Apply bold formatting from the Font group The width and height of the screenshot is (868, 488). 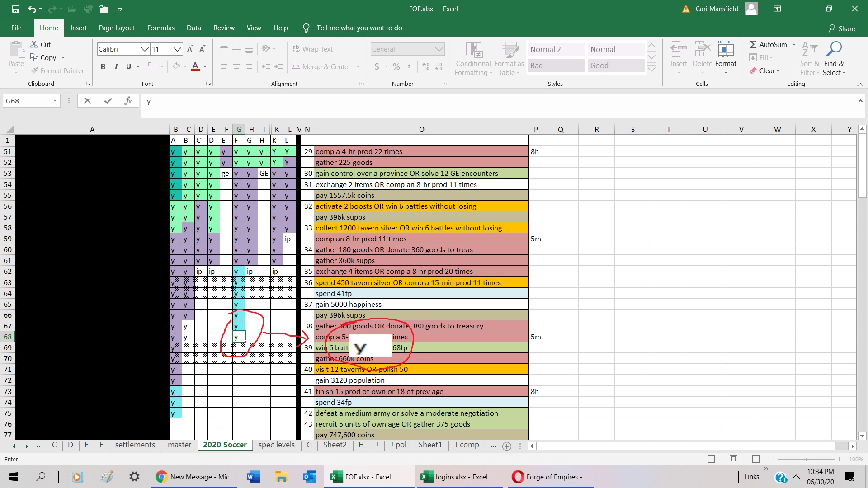coord(103,66)
